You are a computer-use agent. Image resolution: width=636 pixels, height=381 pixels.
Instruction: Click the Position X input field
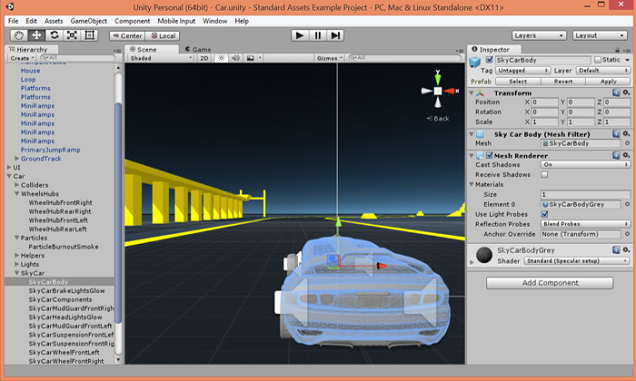(x=545, y=102)
